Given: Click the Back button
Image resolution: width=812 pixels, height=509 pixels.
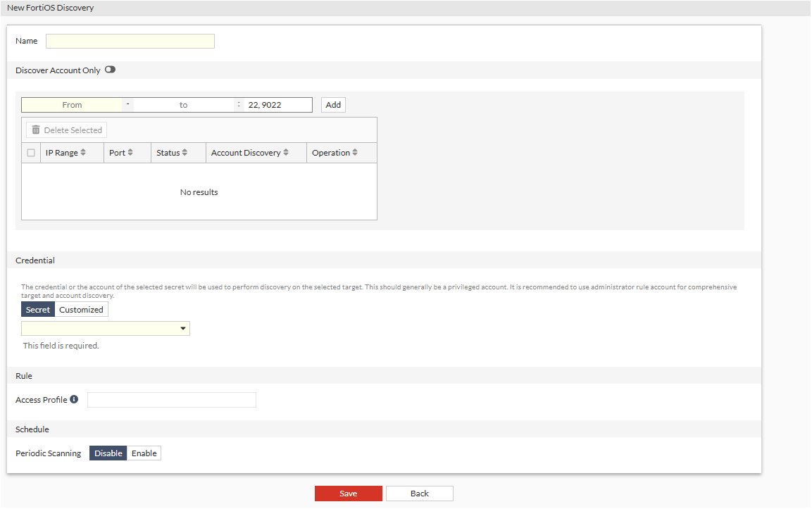Looking at the screenshot, I should click(420, 494).
